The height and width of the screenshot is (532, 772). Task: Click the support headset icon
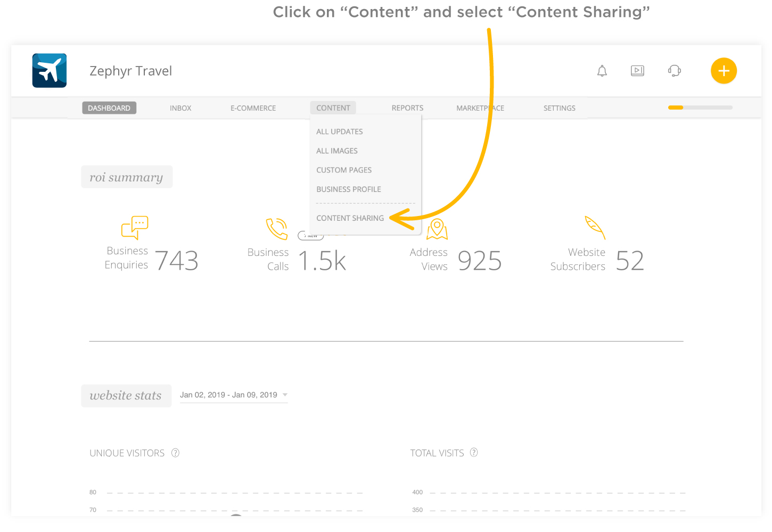click(675, 71)
